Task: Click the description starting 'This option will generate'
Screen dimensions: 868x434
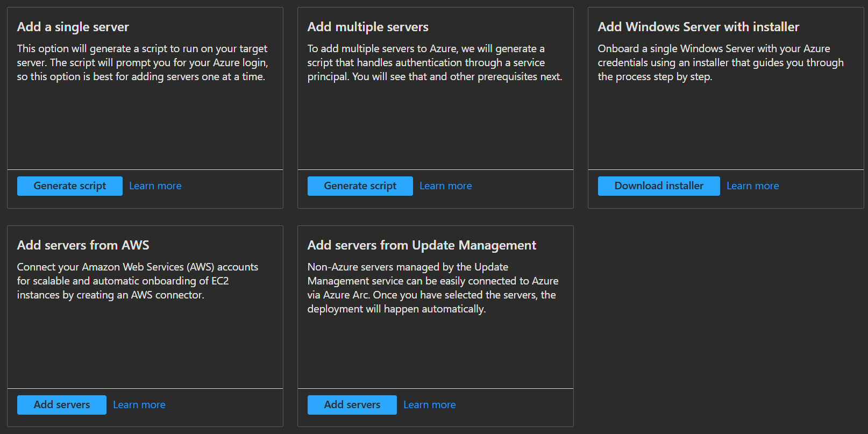Action: click(x=143, y=62)
